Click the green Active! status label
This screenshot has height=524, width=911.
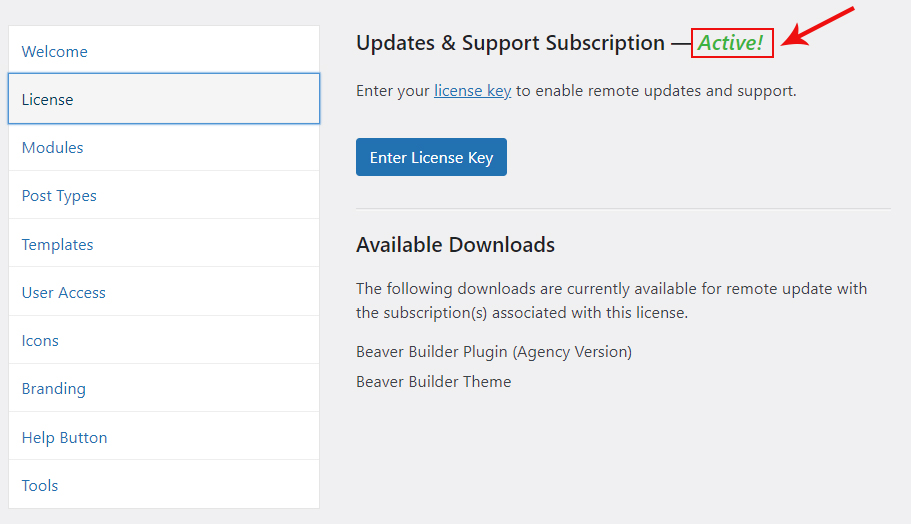(731, 43)
